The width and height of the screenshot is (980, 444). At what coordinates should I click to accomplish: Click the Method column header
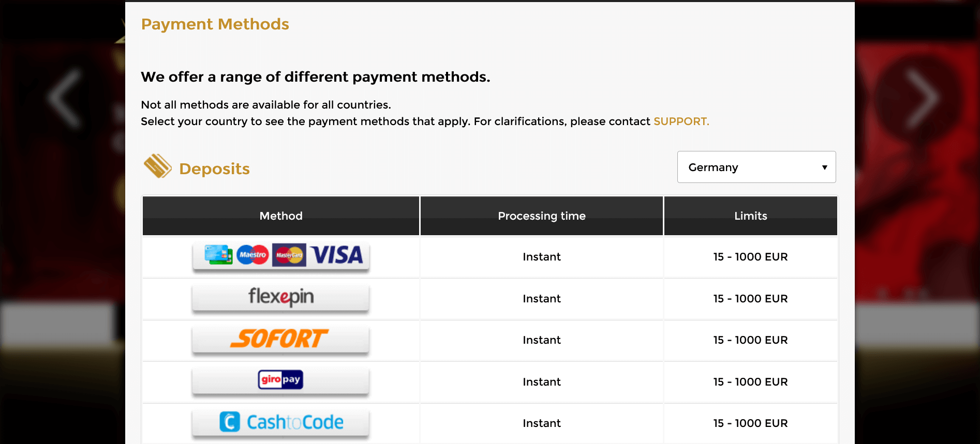(x=281, y=216)
